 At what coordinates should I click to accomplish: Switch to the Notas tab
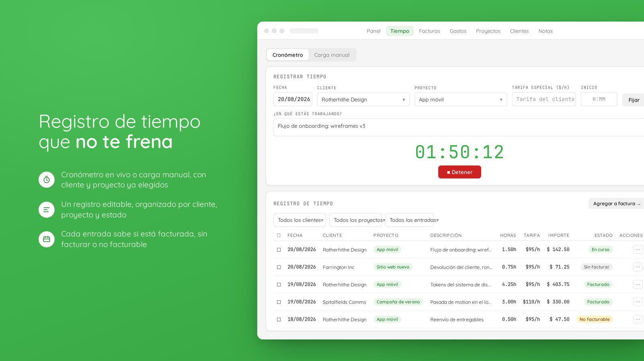point(545,31)
